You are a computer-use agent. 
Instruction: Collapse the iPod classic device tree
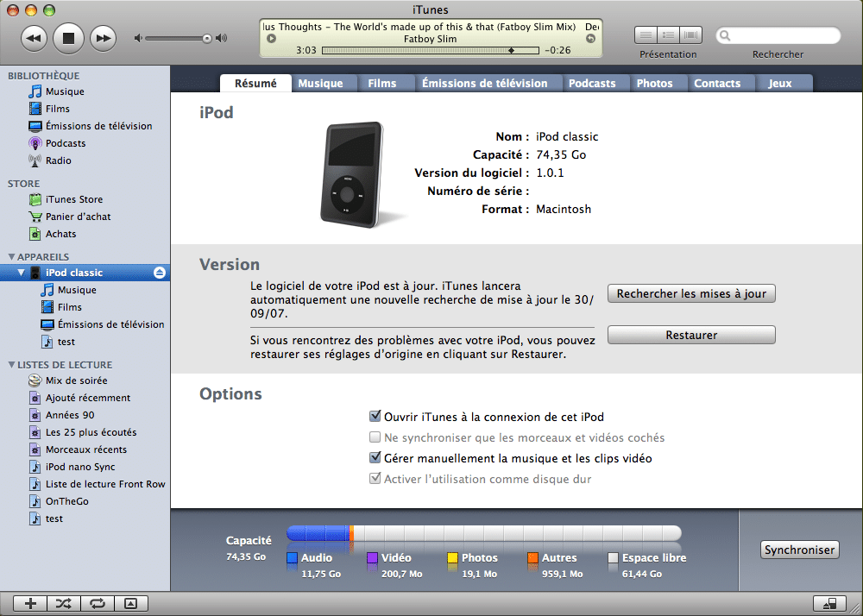[21, 273]
